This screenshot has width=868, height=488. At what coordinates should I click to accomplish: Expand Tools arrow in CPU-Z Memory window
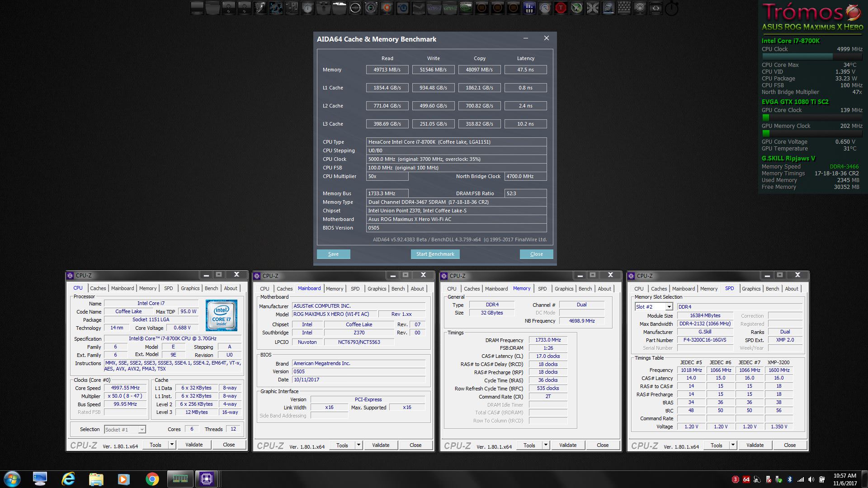tap(546, 445)
